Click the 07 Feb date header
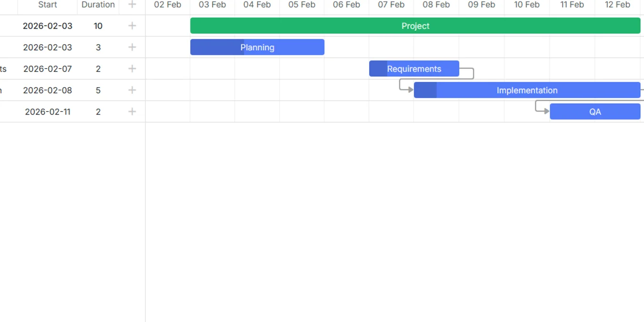Viewport: 644px width, 322px height. [391, 5]
